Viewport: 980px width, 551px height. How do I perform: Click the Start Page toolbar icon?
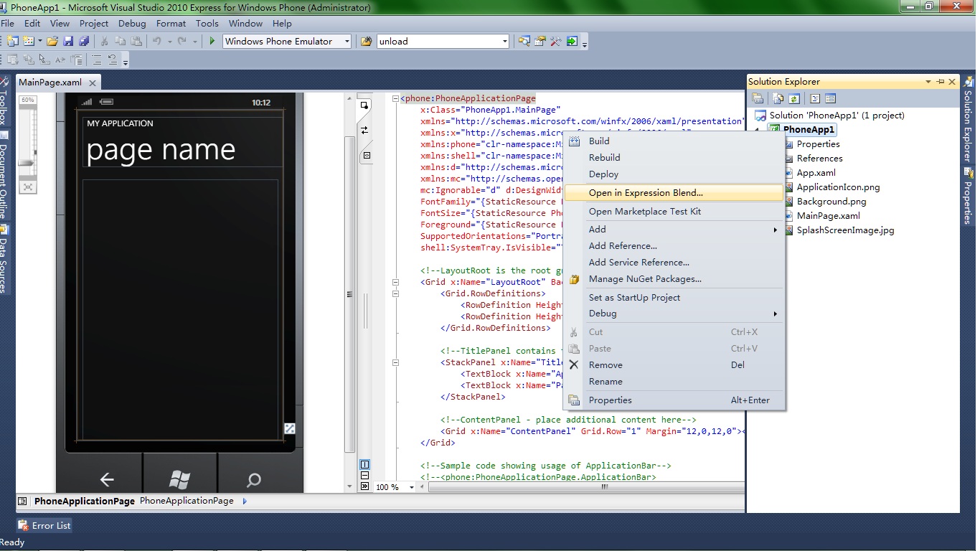pyautogui.click(x=572, y=42)
